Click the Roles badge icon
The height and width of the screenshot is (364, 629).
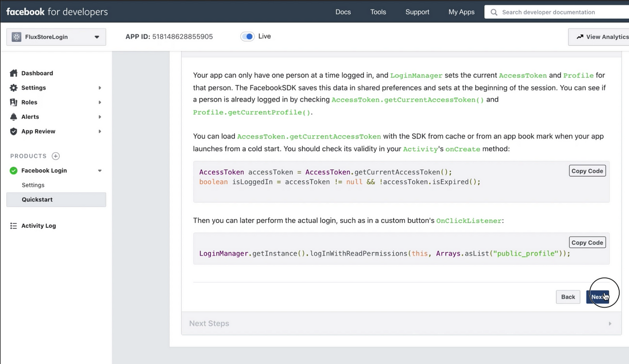tap(13, 102)
